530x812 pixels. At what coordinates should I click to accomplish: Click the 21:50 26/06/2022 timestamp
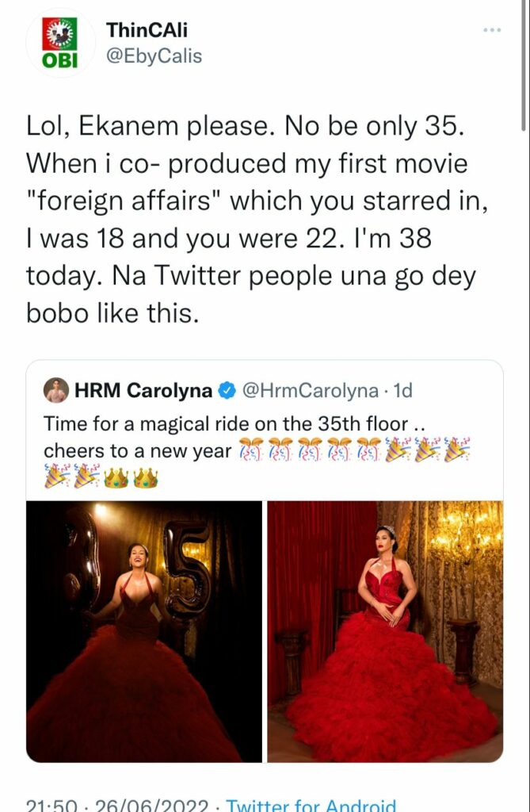117,806
